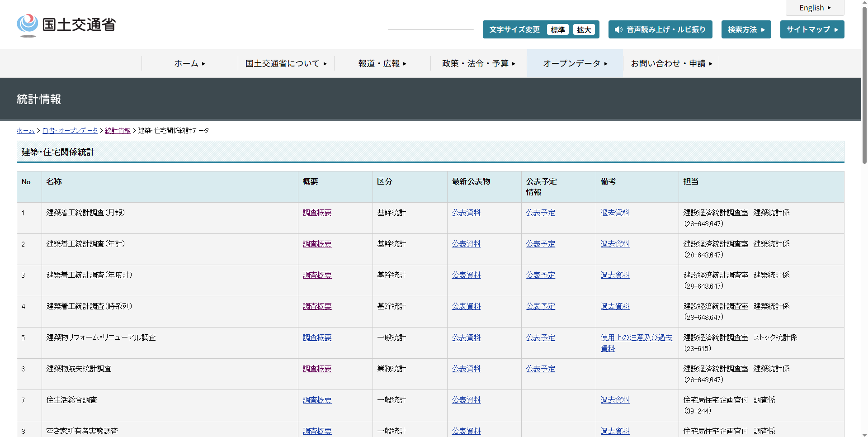The height and width of the screenshot is (437, 868).
Task: Switch site language to English
Action: [815, 8]
